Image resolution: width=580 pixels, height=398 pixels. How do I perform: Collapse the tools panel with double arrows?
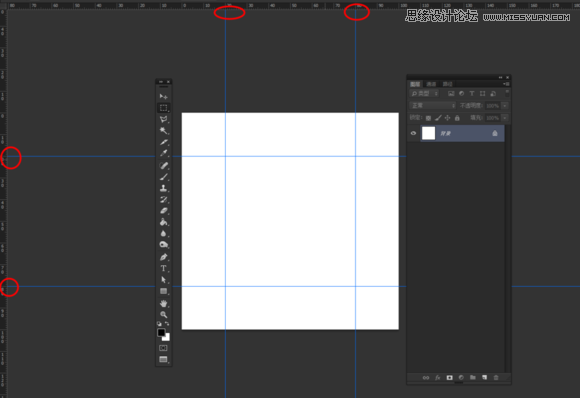(x=161, y=82)
